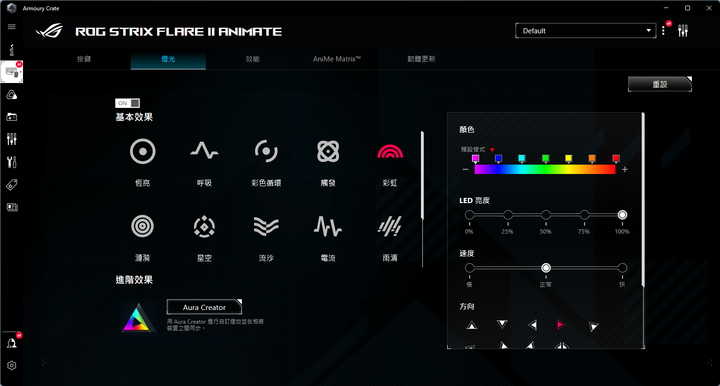Screen dimensions: 720x386
Task: Select the 觸發 reactive effect icon
Action: [x=328, y=151]
